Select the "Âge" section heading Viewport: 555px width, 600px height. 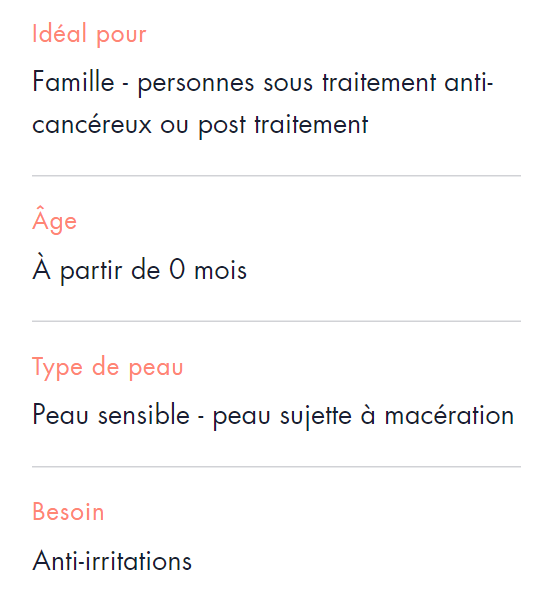coord(54,219)
